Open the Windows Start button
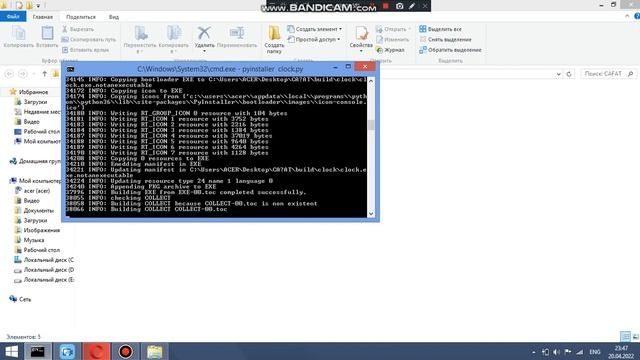 [x=11, y=351]
